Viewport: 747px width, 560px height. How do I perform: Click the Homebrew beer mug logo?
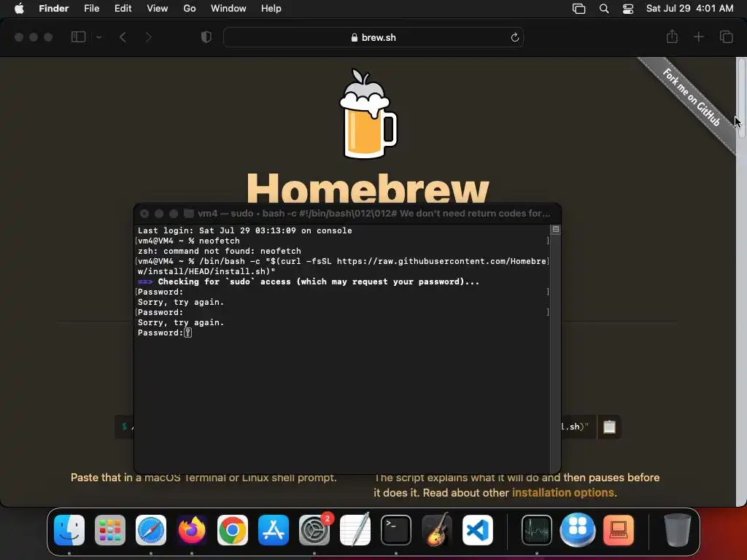click(x=368, y=114)
